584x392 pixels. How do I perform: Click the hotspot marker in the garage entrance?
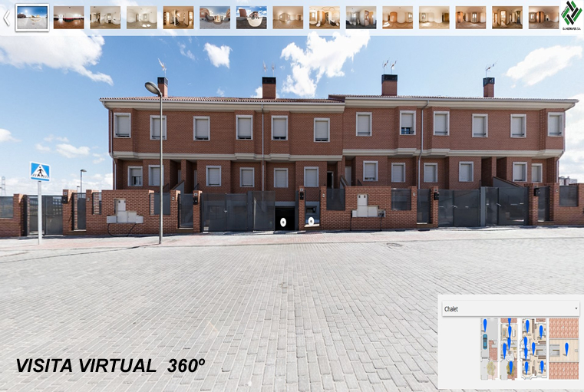283,222
